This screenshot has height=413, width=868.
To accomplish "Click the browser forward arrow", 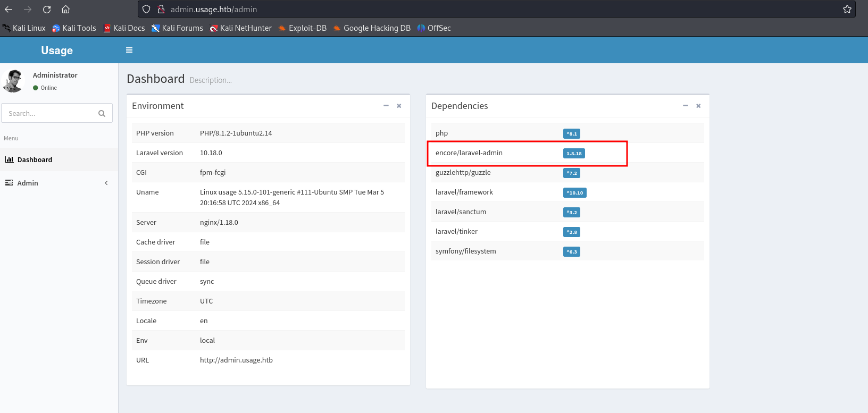I will coord(28,9).
